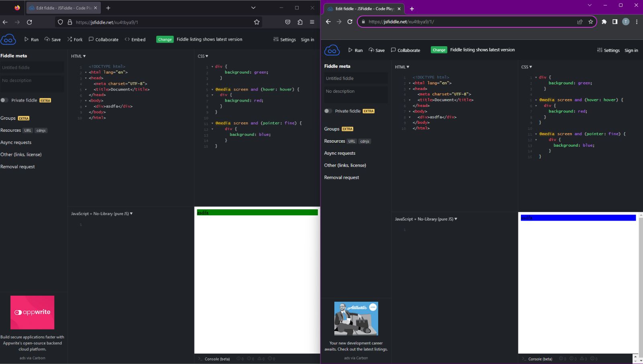Open Console (beta) in Chrome window
643x364 pixels.
click(537, 359)
